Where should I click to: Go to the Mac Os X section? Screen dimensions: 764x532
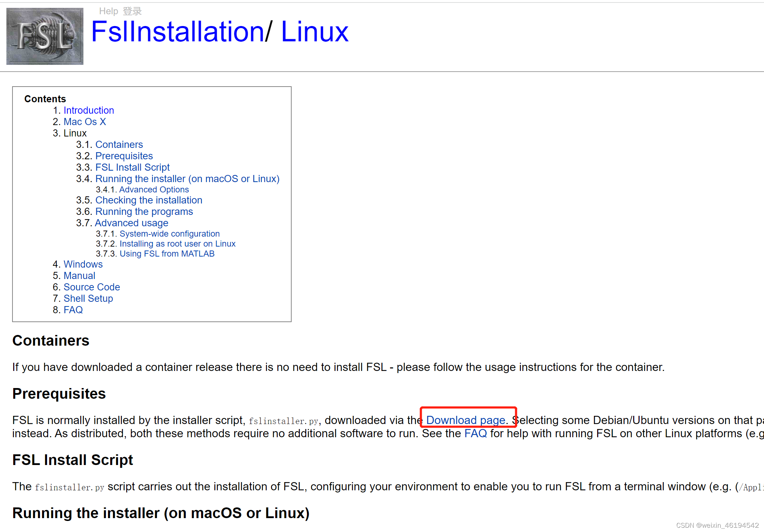84,122
